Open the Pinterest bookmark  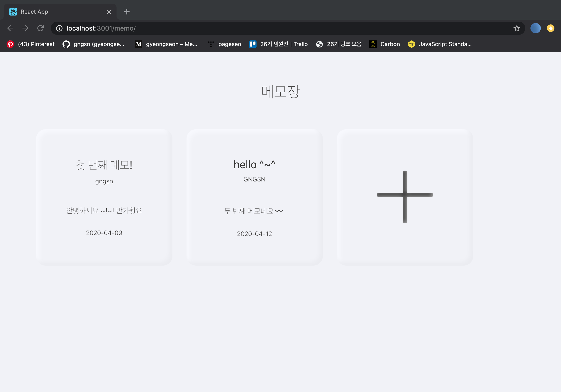(31, 44)
